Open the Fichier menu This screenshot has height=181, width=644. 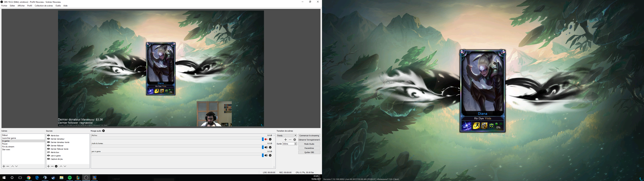pos(4,6)
